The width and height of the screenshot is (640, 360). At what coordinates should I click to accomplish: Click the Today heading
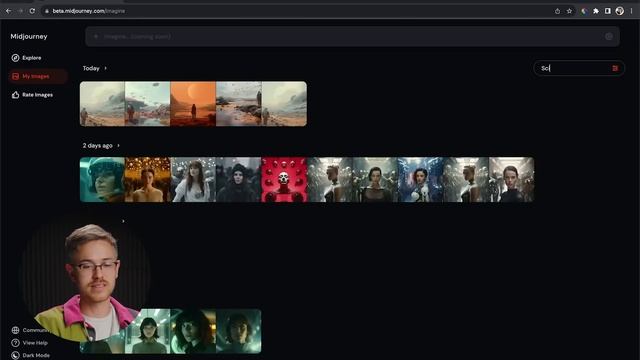91,68
